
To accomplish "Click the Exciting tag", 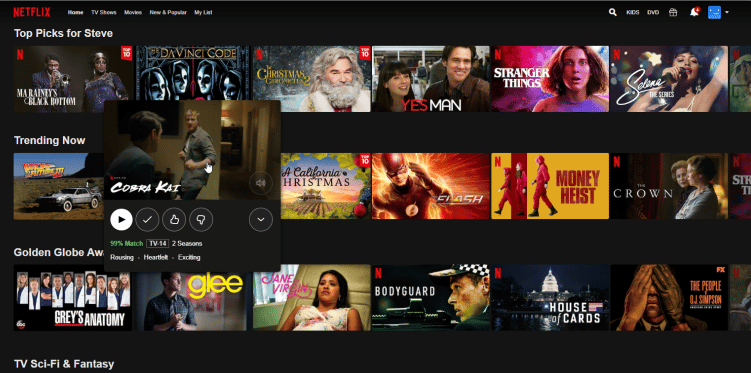I will (189, 258).
